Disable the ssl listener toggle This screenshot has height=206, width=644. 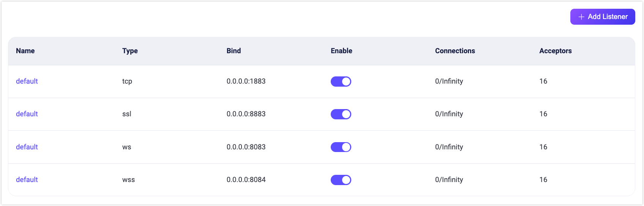click(x=341, y=114)
